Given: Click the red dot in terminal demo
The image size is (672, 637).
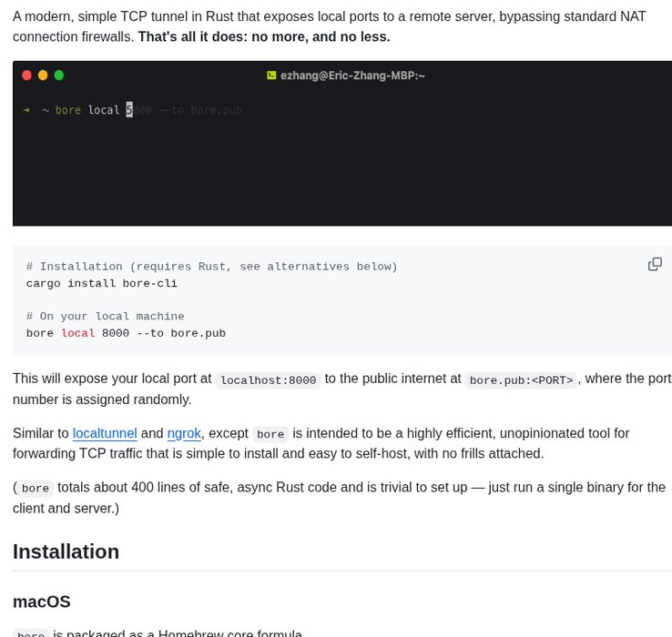Looking at the screenshot, I should pos(26,76).
